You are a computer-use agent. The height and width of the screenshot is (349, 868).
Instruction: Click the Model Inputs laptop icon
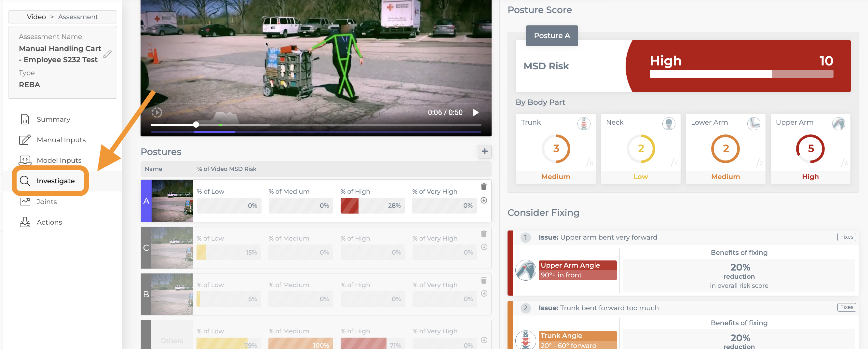pyautogui.click(x=25, y=161)
